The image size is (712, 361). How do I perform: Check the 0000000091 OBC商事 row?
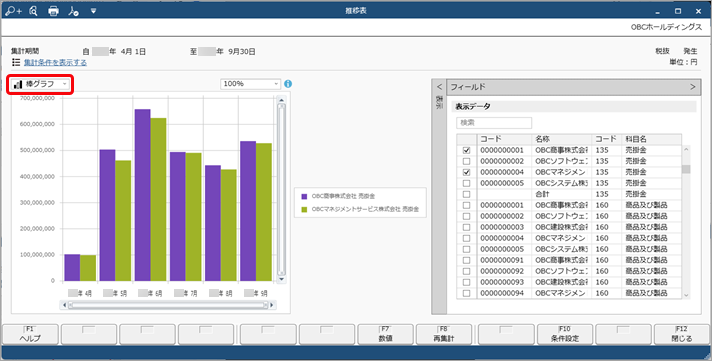466,260
